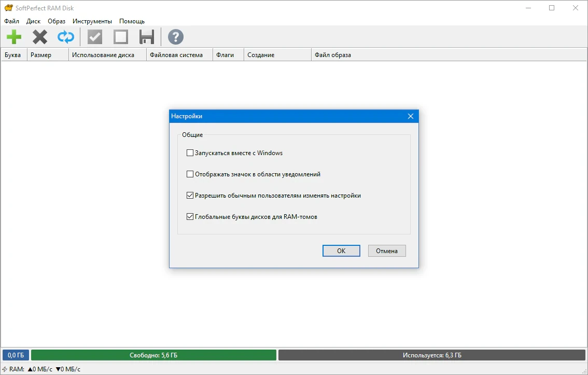
Task: Click the floppy disk save image icon
Action: click(147, 37)
